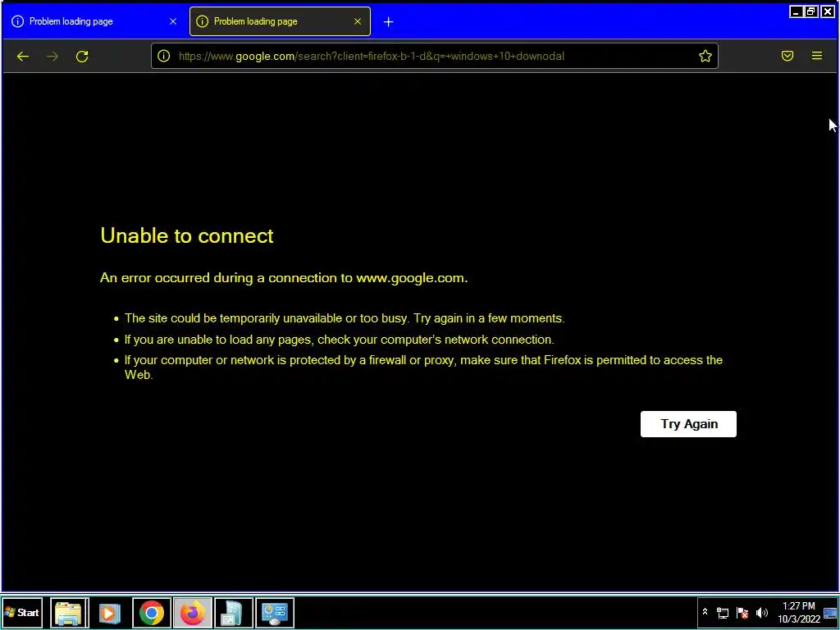Click the volume speaker tray icon
Screen dimensions: 840x630
[761, 613]
